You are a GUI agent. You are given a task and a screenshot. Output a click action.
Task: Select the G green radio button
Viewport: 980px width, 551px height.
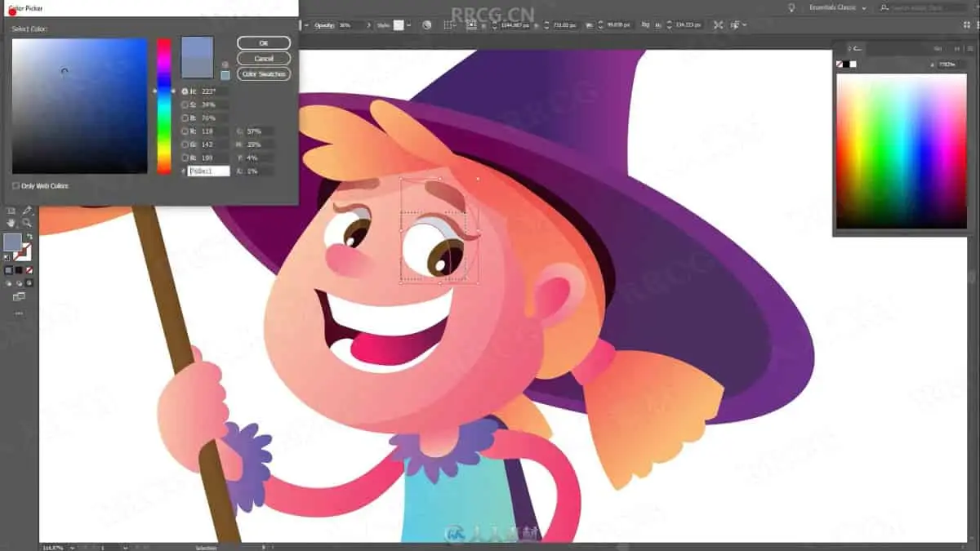tap(185, 144)
